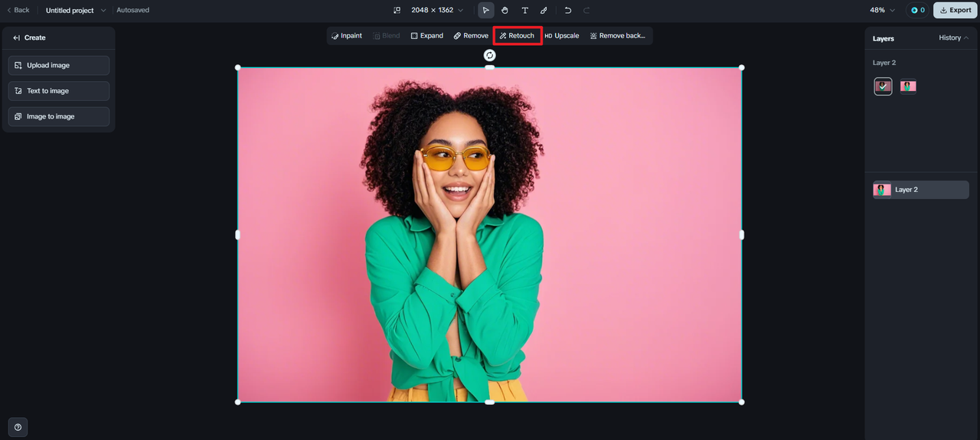Redo the last undone action
The height and width of the screenshot is (440, 980).
pos(587,10)
